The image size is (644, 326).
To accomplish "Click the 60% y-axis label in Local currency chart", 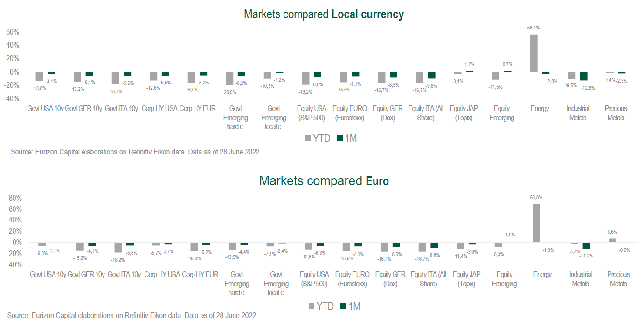I will pyautogui.click(x=12, y=32).
